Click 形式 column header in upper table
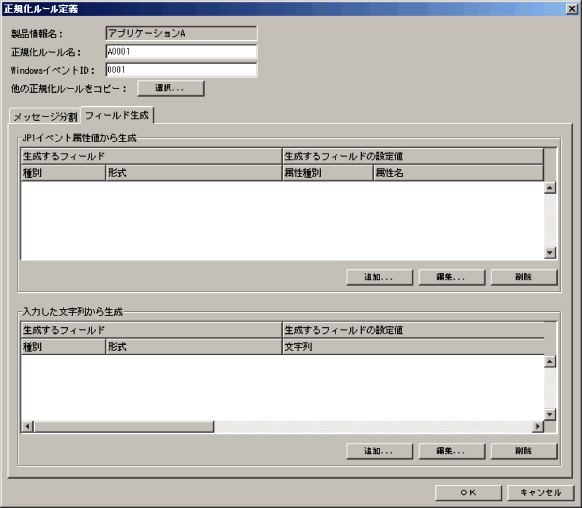The height and width of the screenshot is (508, 582). 194,173
